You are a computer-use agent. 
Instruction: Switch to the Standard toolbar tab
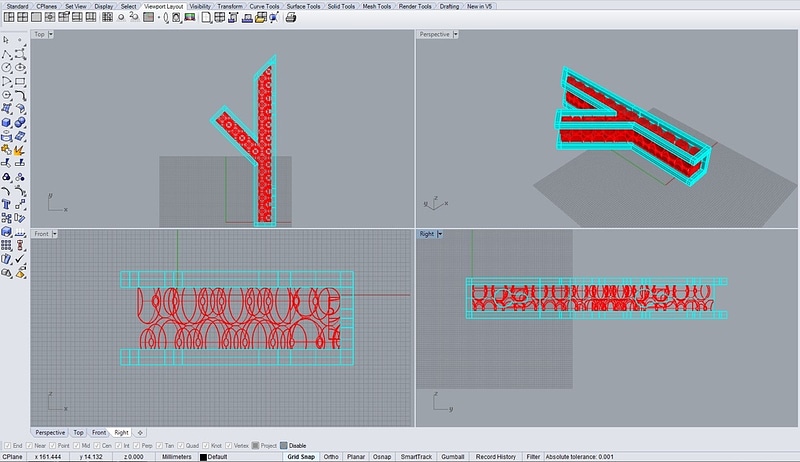[17, 6]
